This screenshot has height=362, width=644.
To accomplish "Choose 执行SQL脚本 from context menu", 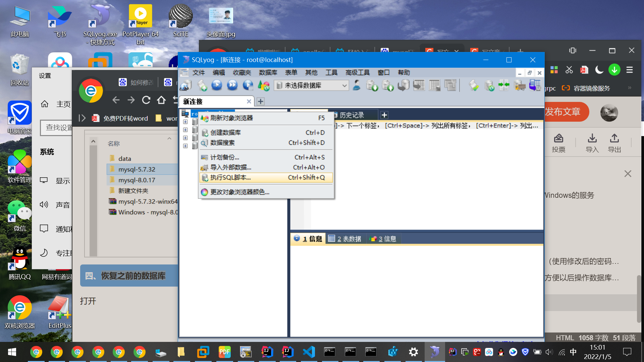I will (266, 177).
